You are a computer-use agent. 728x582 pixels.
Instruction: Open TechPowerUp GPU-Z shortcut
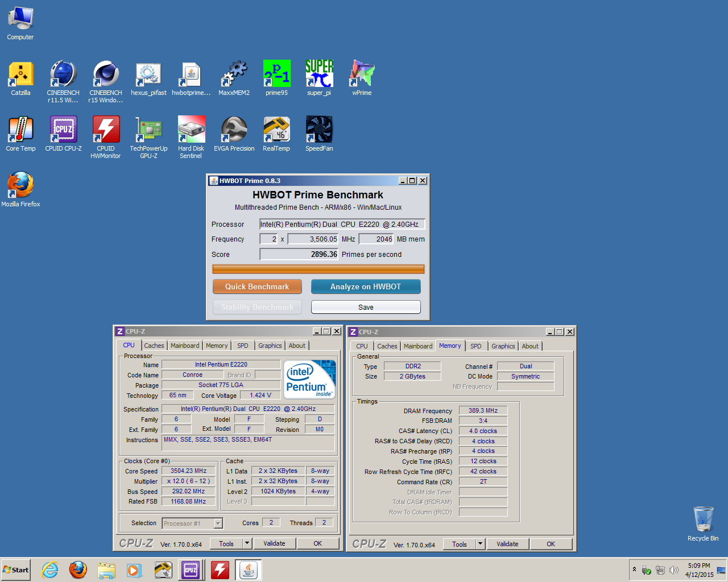(x=148, y=138)
